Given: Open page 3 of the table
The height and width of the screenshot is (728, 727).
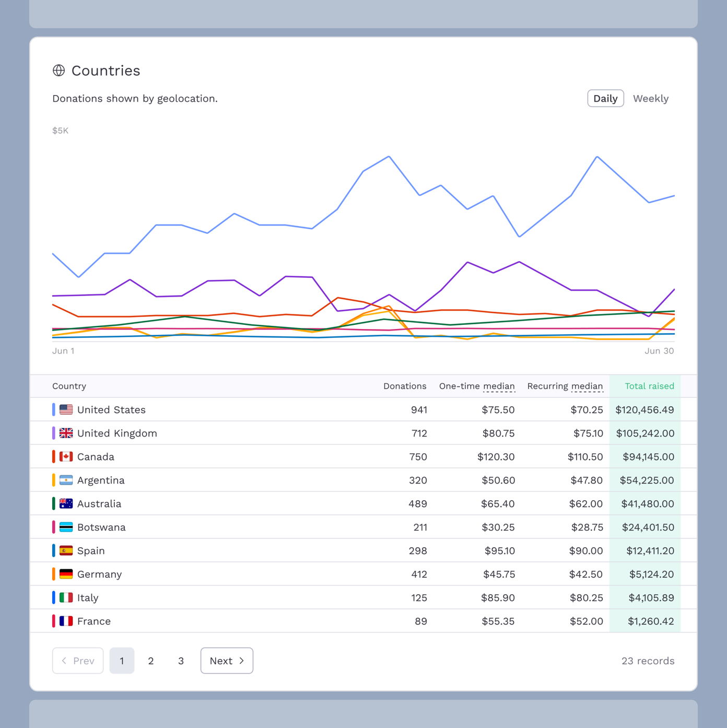Looking at the screenshot, I should click(x=181, y=661).
